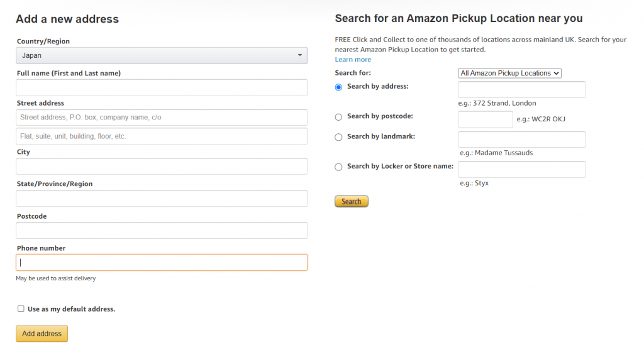Open the Learn more link
The image size is (644, 352).
[353, 60]
